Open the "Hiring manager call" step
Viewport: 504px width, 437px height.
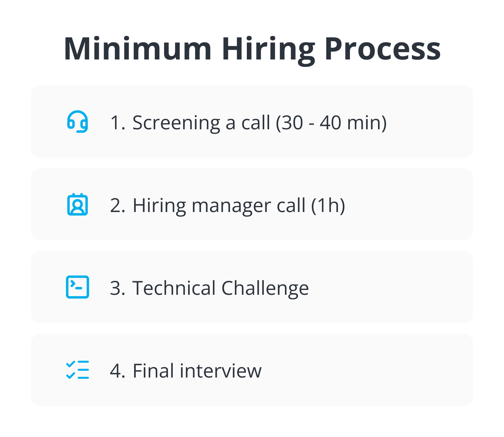click(x=219, y=206)
